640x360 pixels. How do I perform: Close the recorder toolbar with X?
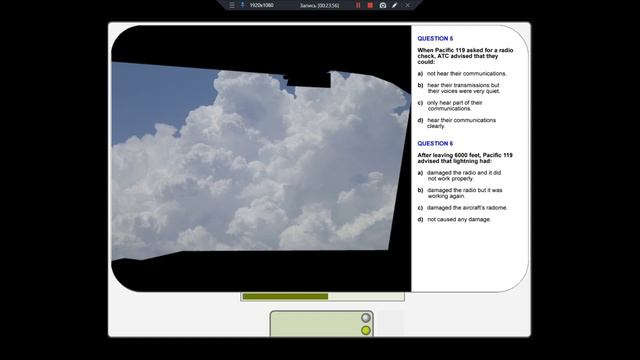[x=407, y=5]
